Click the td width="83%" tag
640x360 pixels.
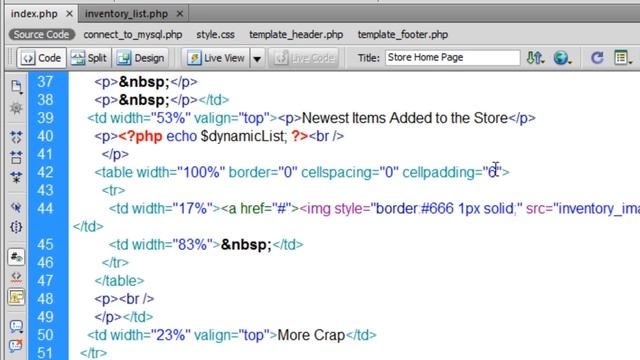tap(165, 244)
